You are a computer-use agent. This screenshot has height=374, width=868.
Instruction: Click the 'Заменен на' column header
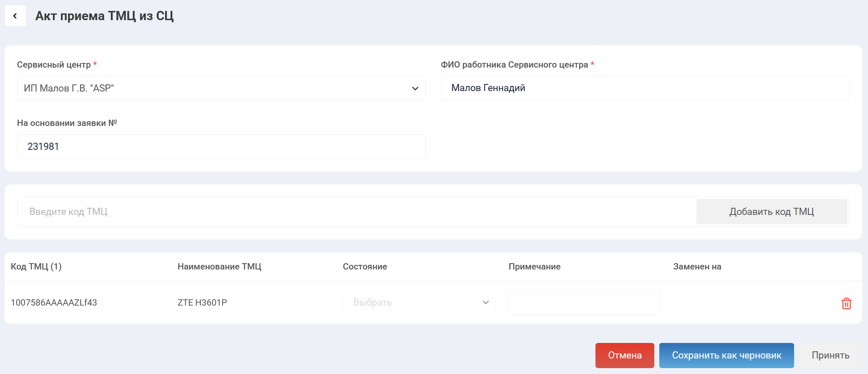tap(697, 267)
